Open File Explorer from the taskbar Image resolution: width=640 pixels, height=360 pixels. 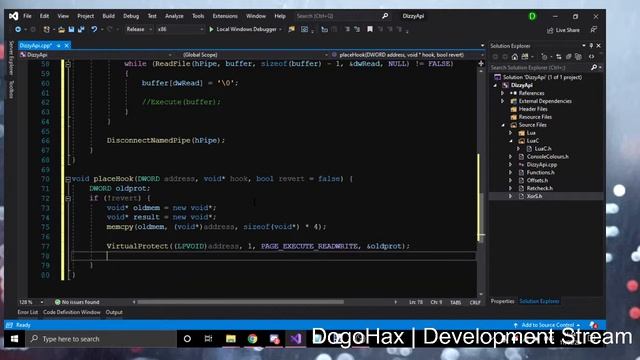[231, 339]
